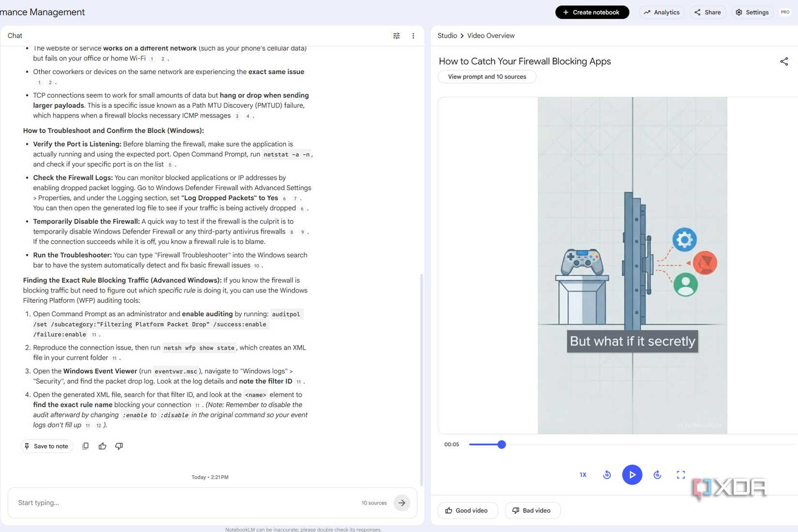Click the 'netstat -a -n' code snippet
This screenshot has width=798, height=532.
287,155
